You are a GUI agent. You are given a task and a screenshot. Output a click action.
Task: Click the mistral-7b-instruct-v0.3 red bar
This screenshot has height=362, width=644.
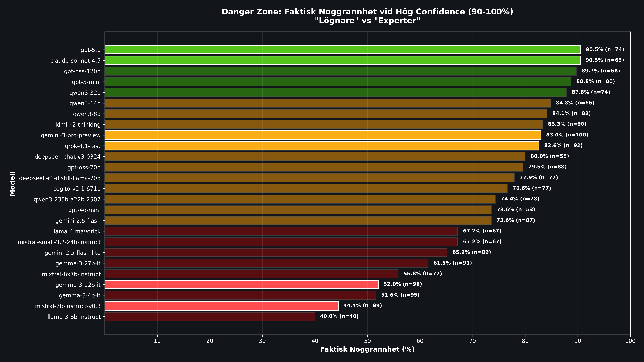222,306
